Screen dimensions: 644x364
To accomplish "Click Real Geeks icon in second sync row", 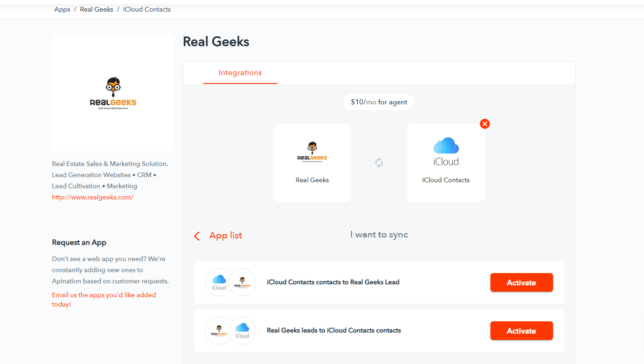I will [x=219, y=331].
